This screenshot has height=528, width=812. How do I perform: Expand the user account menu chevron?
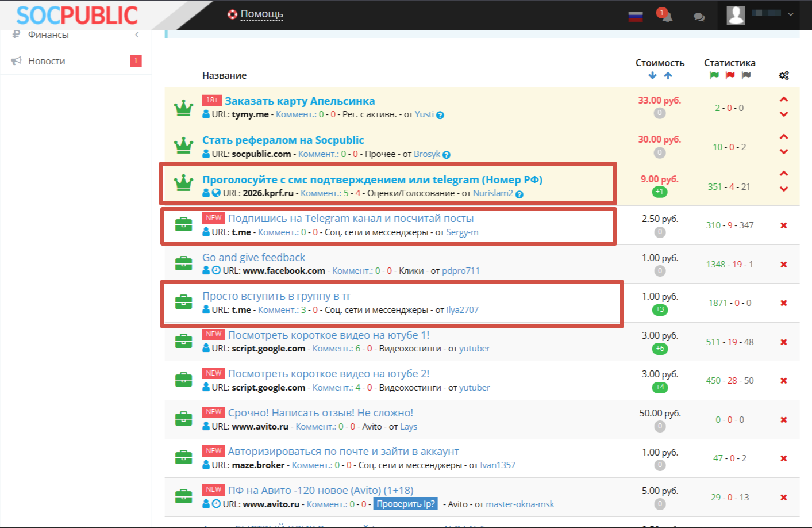[791, 14]
